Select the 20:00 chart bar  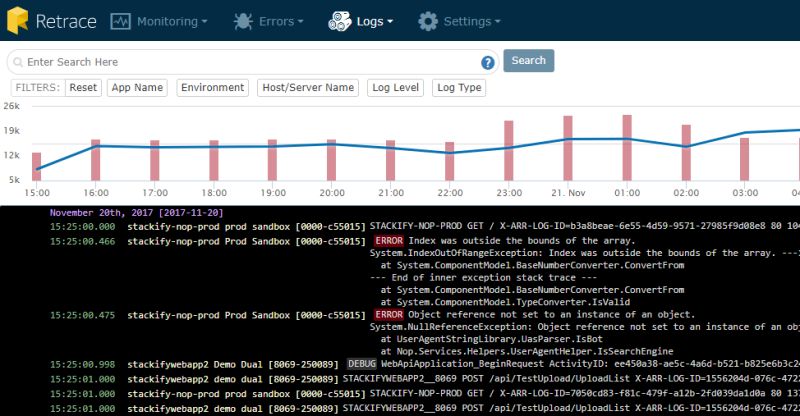332,160
